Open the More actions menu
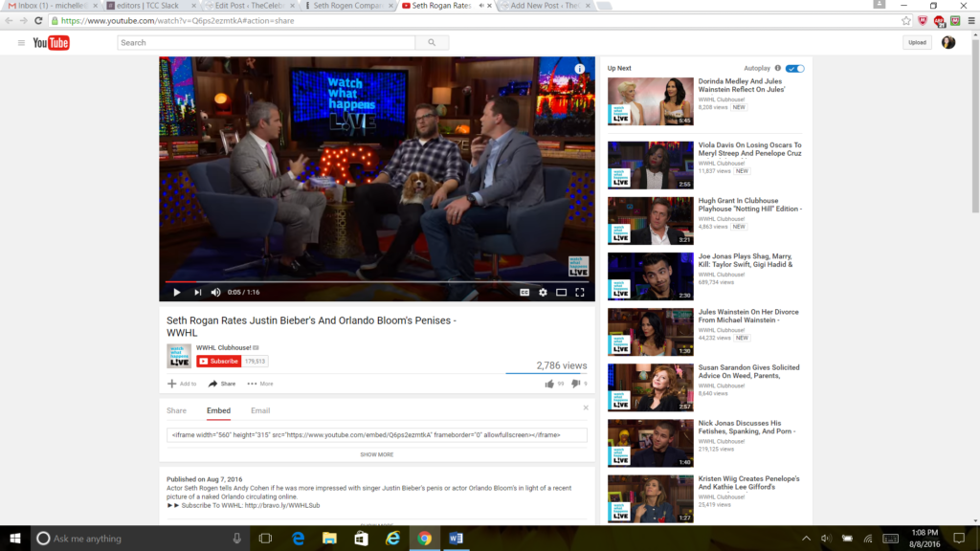This screenshot has width=980, height=551. [260, 384]
